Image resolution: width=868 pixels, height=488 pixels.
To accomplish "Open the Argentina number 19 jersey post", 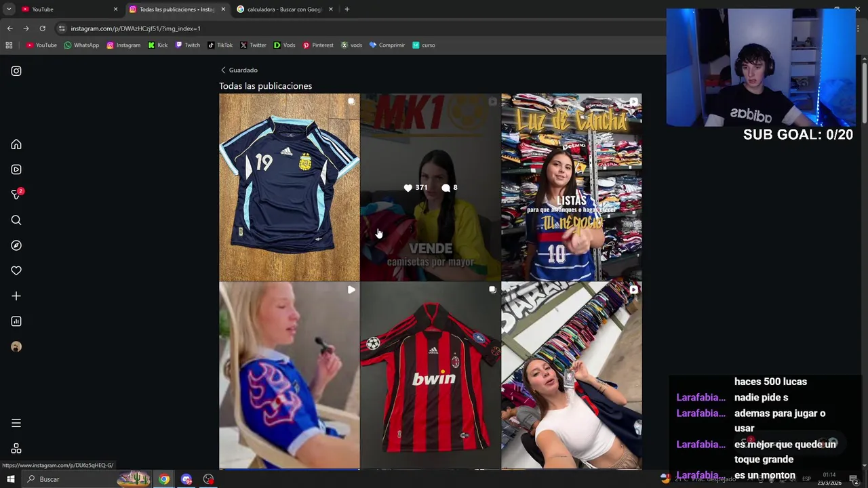I will [x=290, y=187].
